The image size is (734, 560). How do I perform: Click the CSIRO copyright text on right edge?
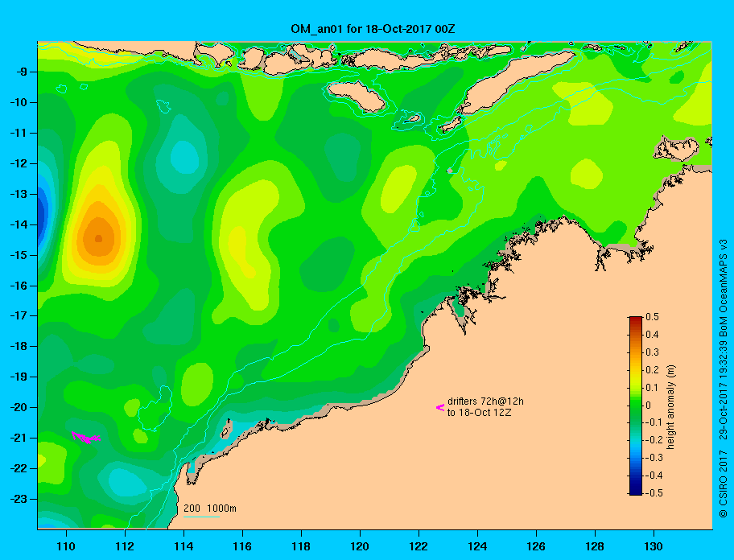click(x=724, y=378)
